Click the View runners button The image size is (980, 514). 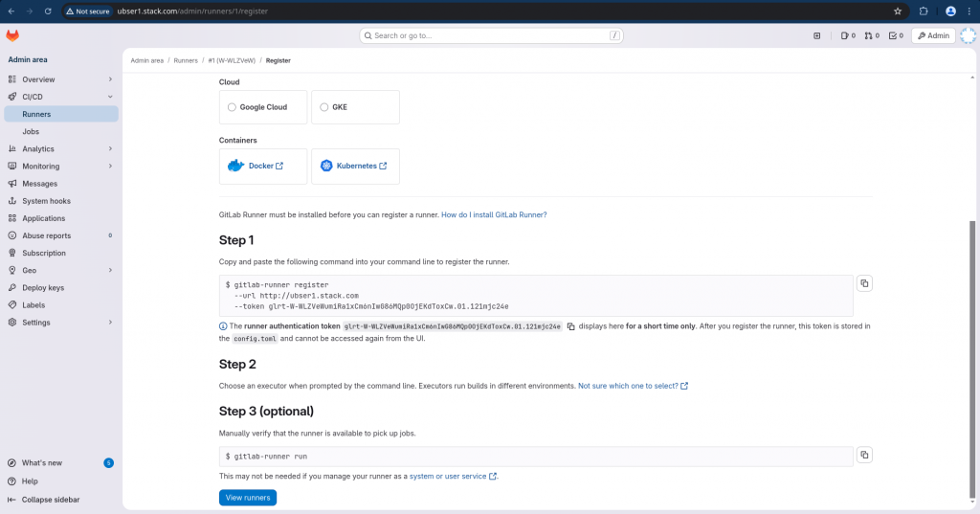tap(247, 498)
